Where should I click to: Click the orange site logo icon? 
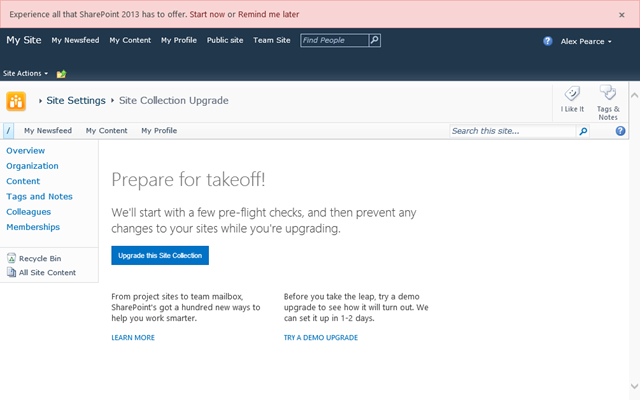click(16, 101)
